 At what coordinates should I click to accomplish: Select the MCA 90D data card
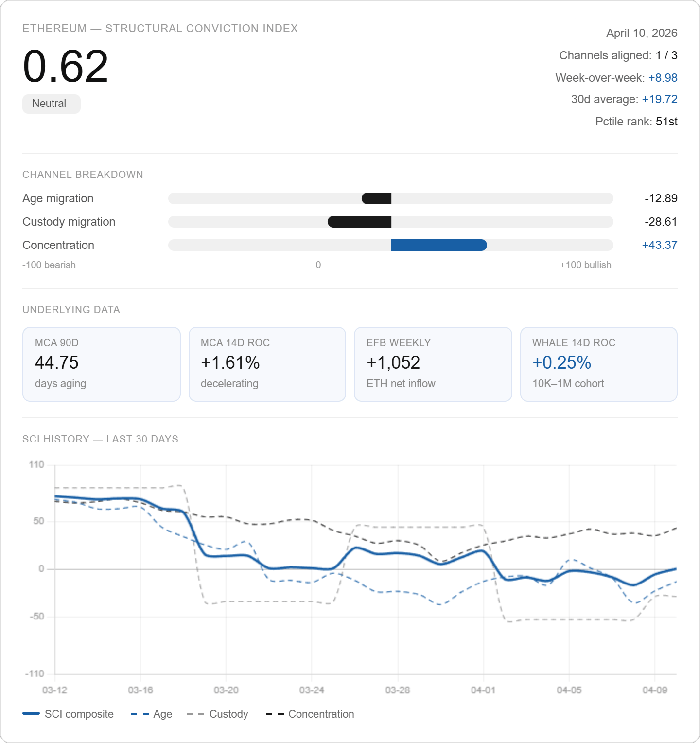[x=102, y=364]
